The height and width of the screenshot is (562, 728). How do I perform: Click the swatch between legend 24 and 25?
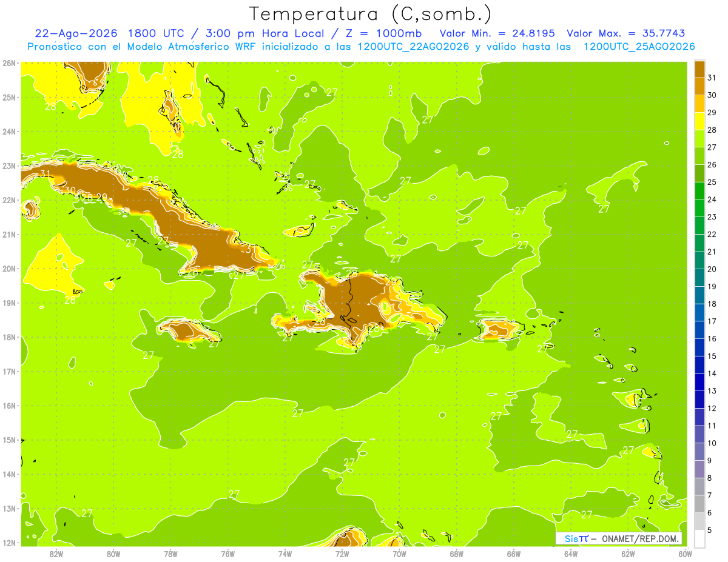[x=699, y=191]
